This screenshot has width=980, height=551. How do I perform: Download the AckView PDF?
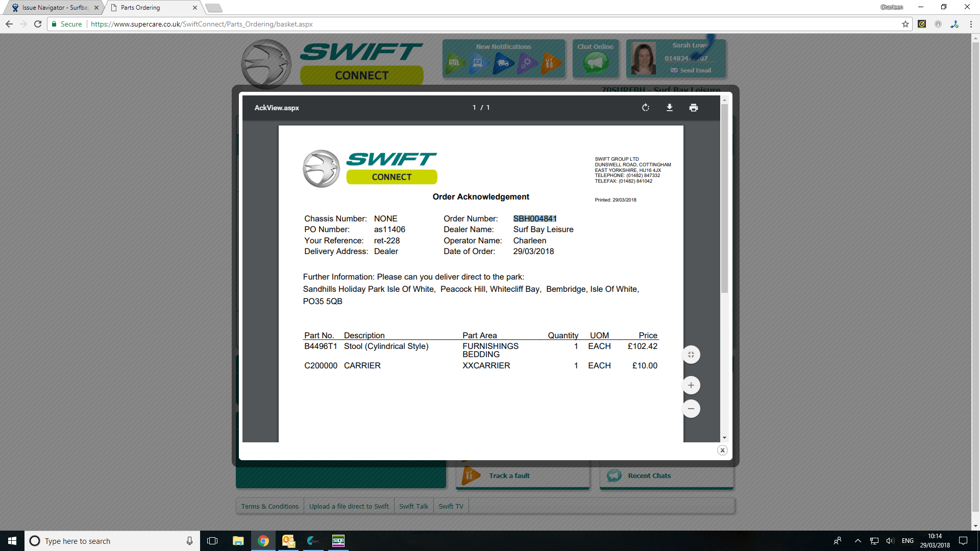pos(670,108)
